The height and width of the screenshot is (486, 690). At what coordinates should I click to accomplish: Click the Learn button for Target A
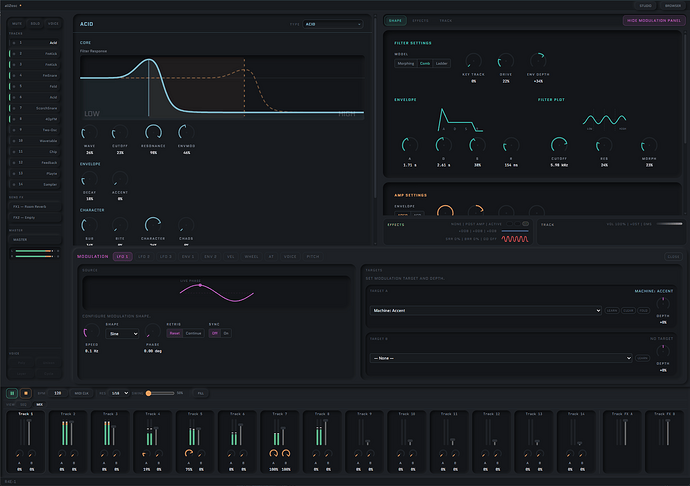tap(612, 310)
